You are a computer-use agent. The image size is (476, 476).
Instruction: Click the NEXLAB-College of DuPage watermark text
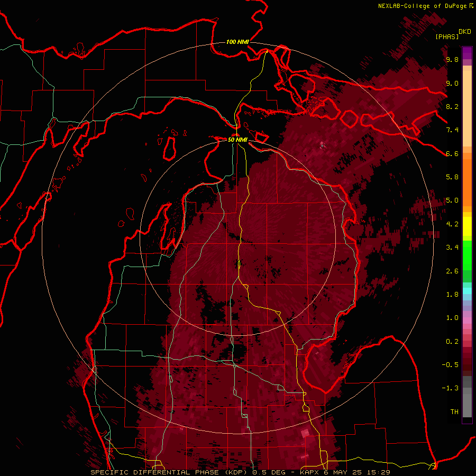(426, 6)
